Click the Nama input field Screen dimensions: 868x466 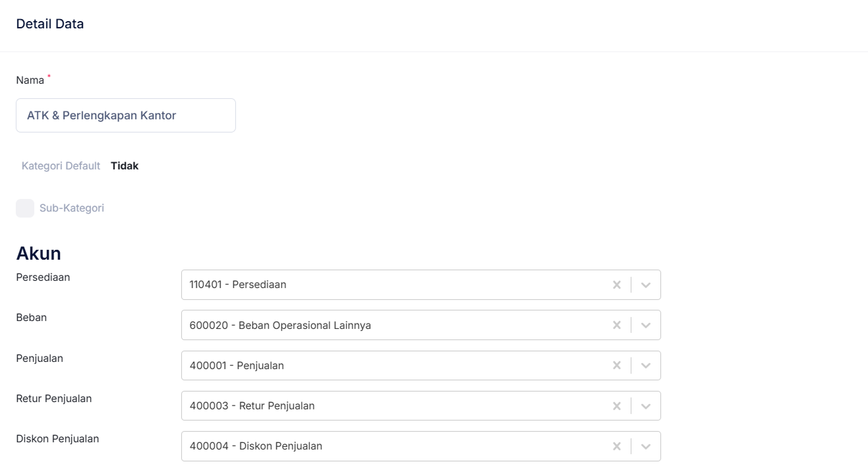125,115
